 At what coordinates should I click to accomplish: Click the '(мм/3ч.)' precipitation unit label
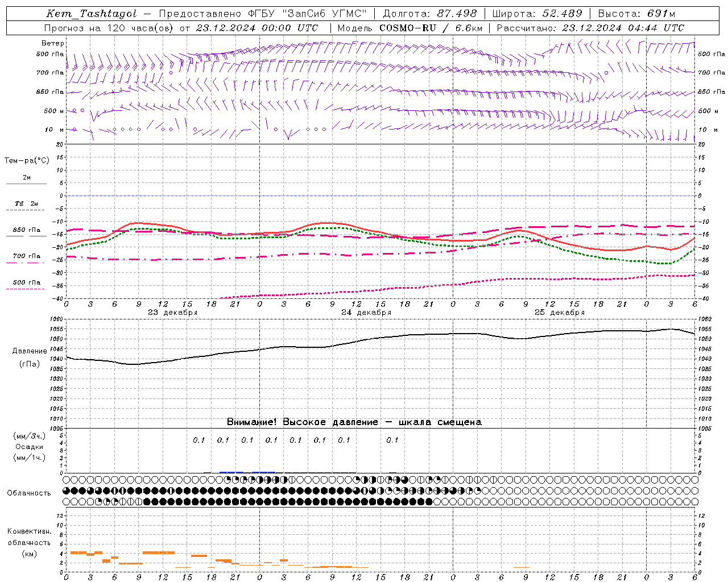coord(30,436)
